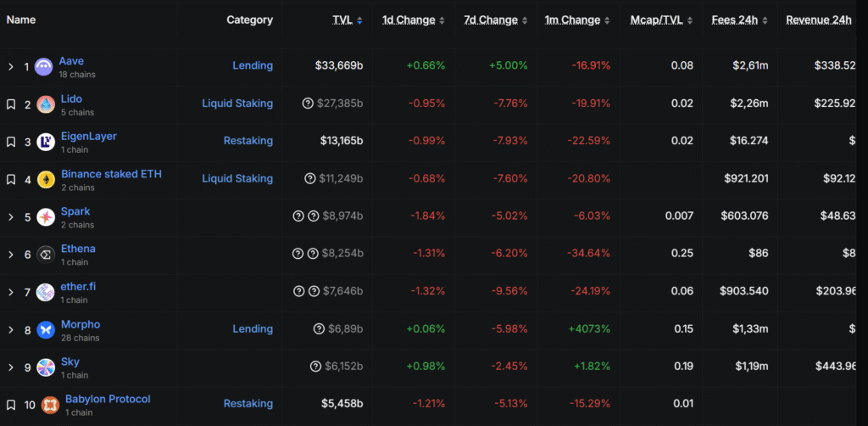Screen dimensions: 868x426
Task: Expand the Aave row chevron
Action: coord(11,67)
